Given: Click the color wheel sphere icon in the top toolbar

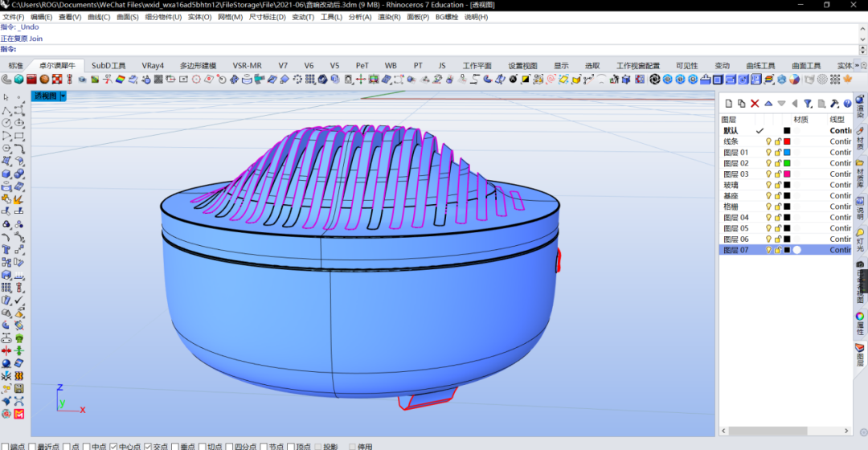Looking at the screenshot, I should 794,79.
